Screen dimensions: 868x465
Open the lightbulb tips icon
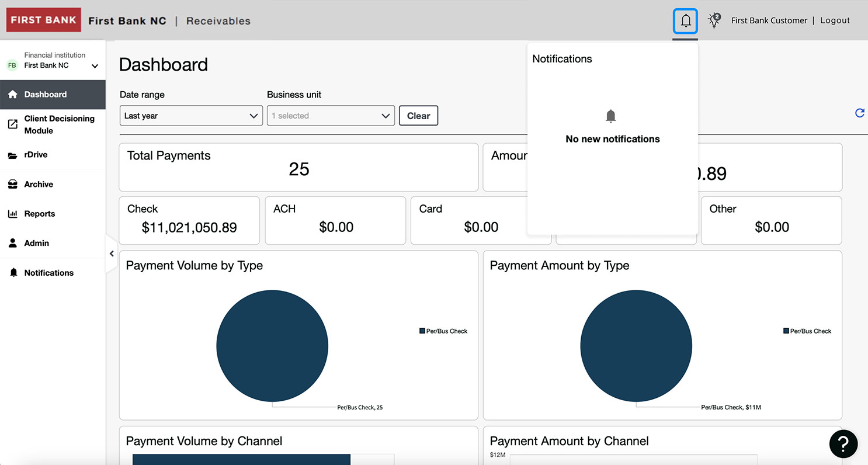click(x=714, y=20)
